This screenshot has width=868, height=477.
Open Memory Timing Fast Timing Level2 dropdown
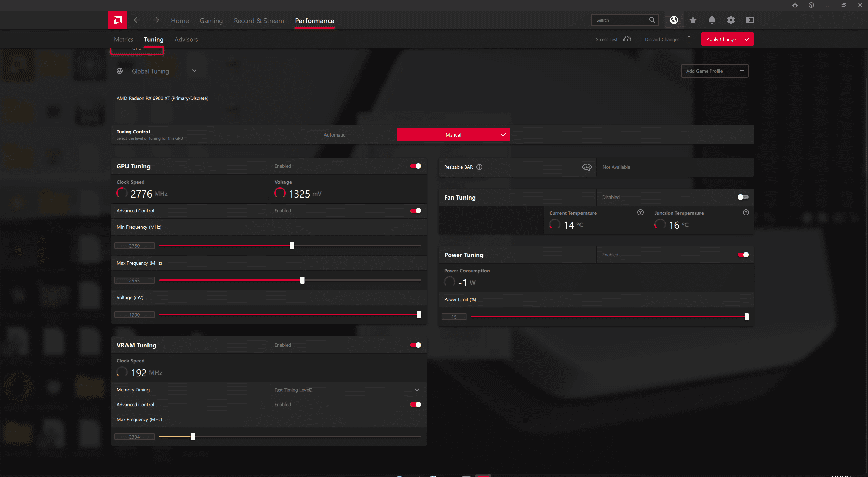348,390
